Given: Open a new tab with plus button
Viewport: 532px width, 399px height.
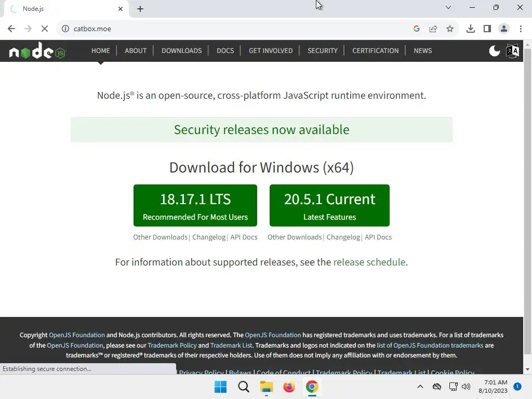Looking at the screenshot, I should click(140, 9).
